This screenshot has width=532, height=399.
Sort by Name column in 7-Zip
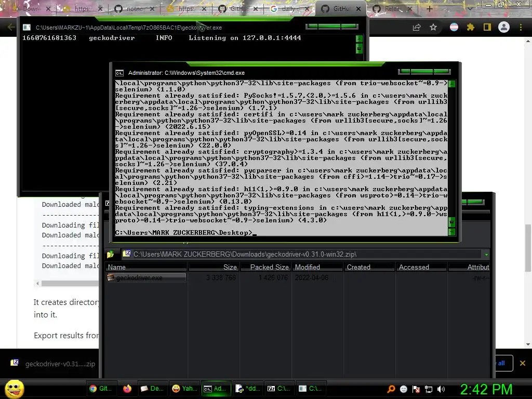[x=146, y=267]
